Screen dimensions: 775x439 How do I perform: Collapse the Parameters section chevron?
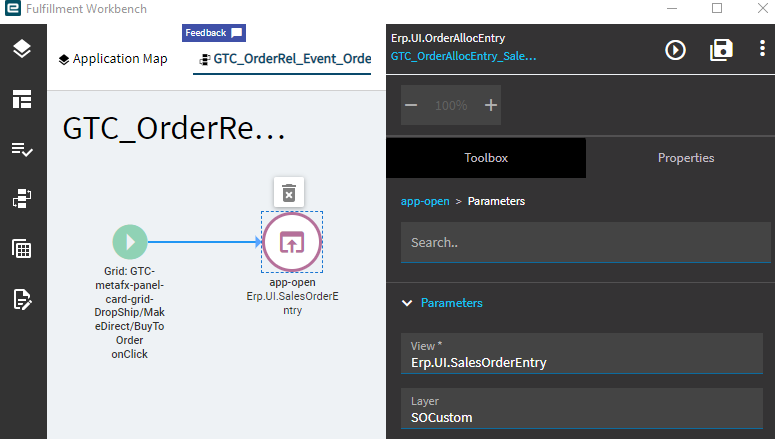pos(407,303)
